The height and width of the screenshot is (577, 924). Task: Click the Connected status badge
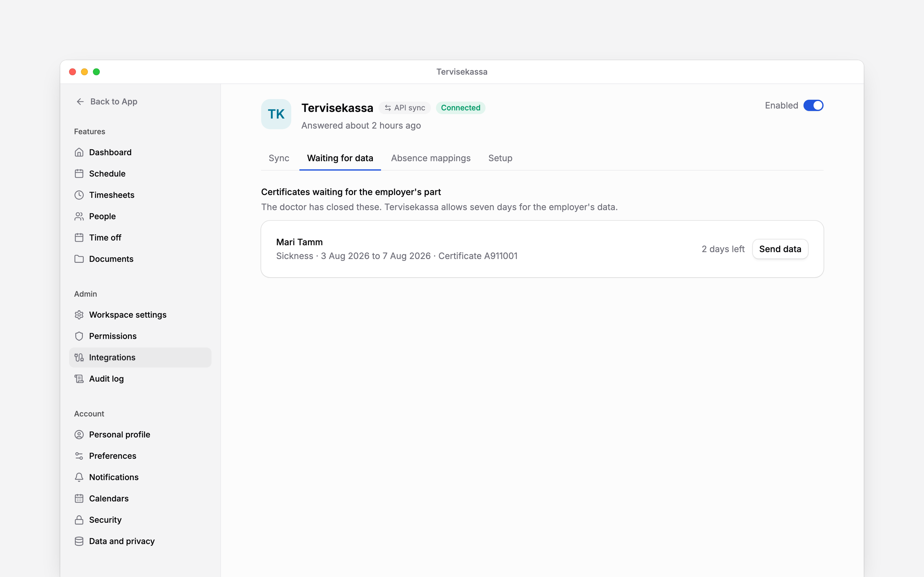tap(460, 108)
